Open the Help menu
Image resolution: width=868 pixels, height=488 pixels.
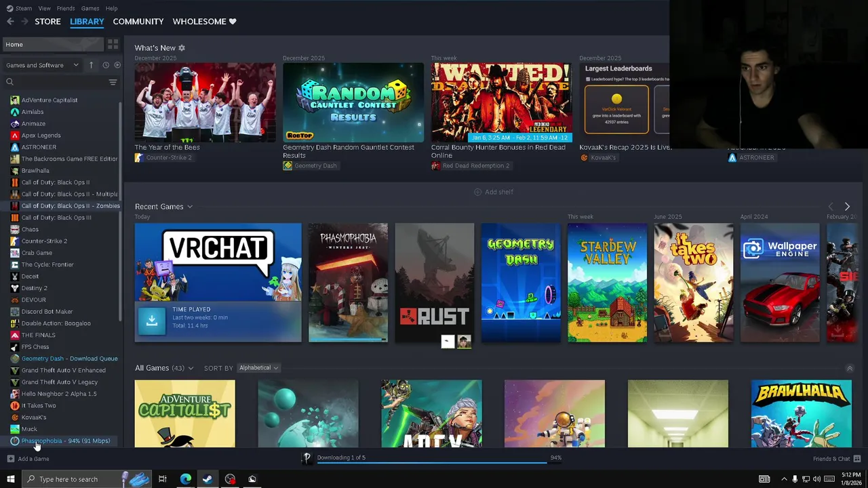coord(111,8)
